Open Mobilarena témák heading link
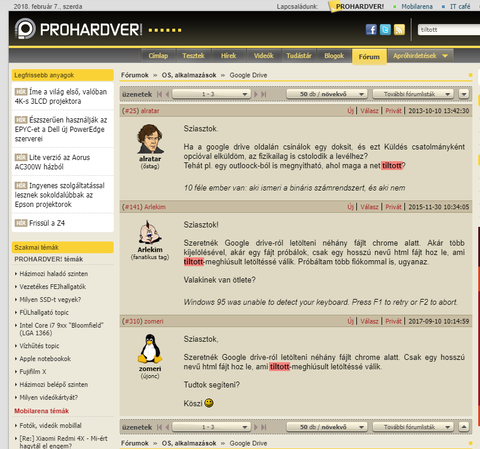 41,411
